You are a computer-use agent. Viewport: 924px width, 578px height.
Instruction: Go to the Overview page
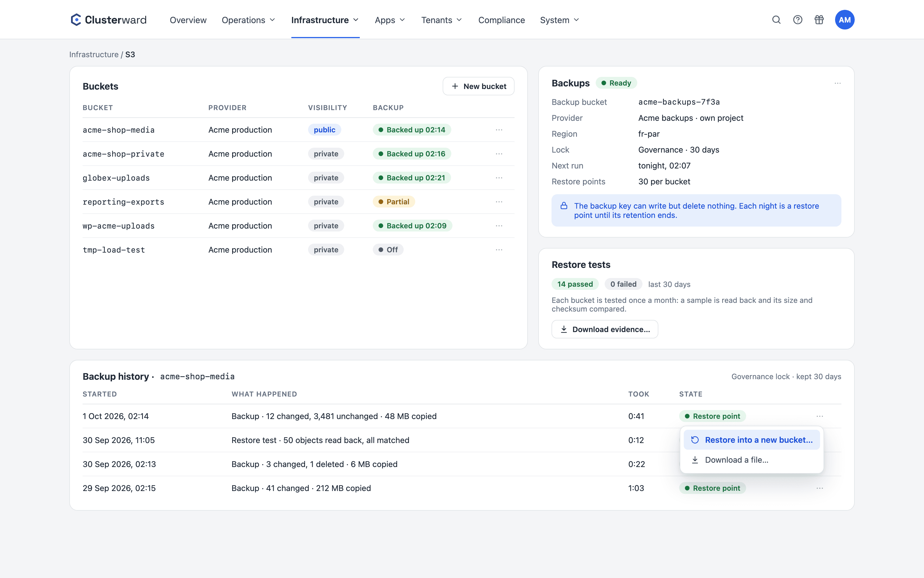[x=188, y=20]
